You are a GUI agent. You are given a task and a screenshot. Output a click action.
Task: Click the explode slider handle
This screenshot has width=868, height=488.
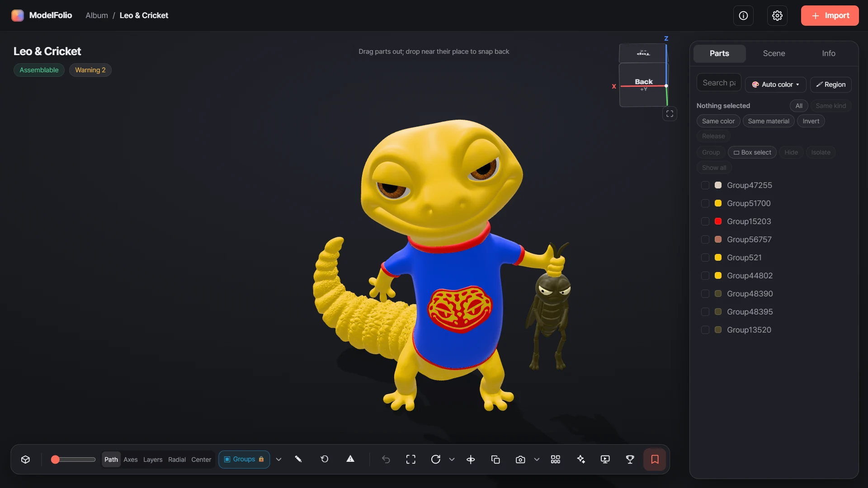(x=55, y=460)
